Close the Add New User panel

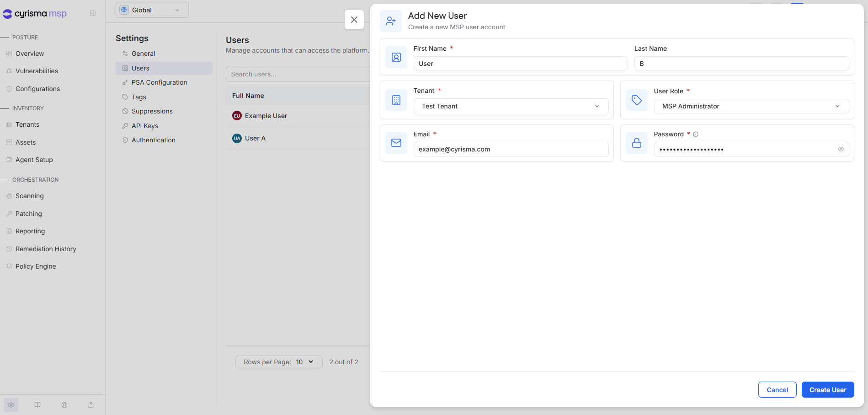click(x=354, y=20)
